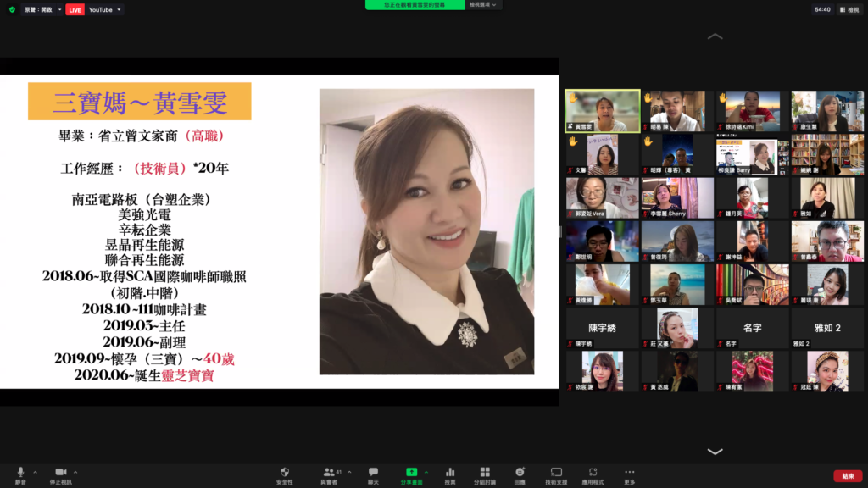Open the View Options menu at top

click(484, 4)
